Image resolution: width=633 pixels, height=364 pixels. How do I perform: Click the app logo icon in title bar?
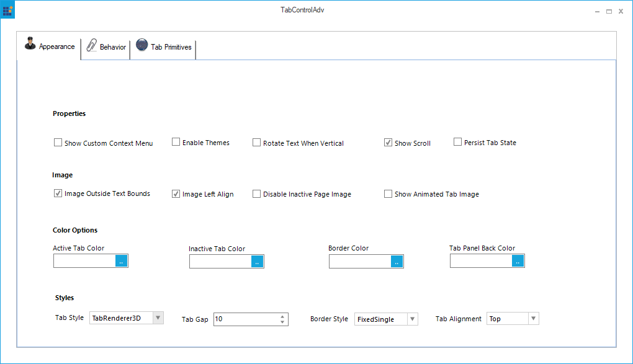pyautogui.click(x=8, y=9)
